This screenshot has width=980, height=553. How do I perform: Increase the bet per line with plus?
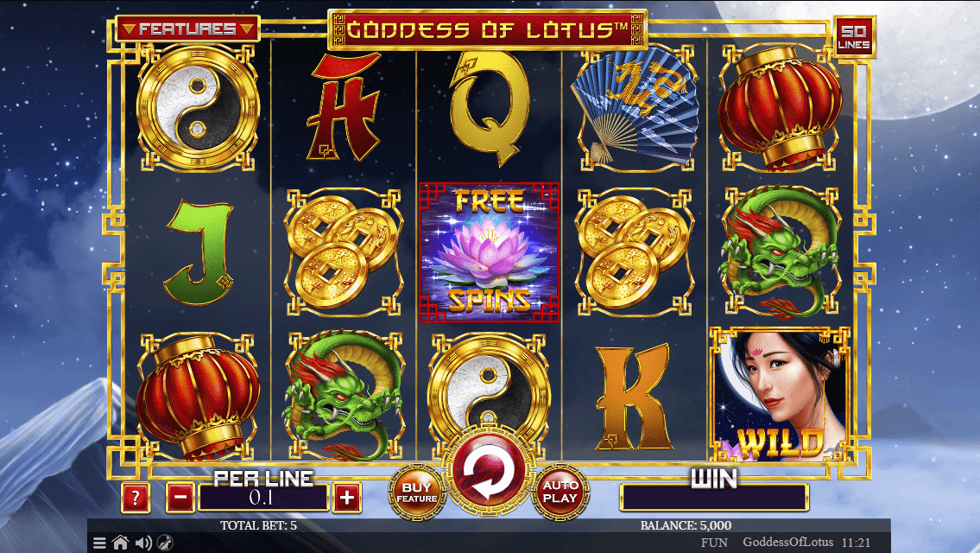coord(347,498)
